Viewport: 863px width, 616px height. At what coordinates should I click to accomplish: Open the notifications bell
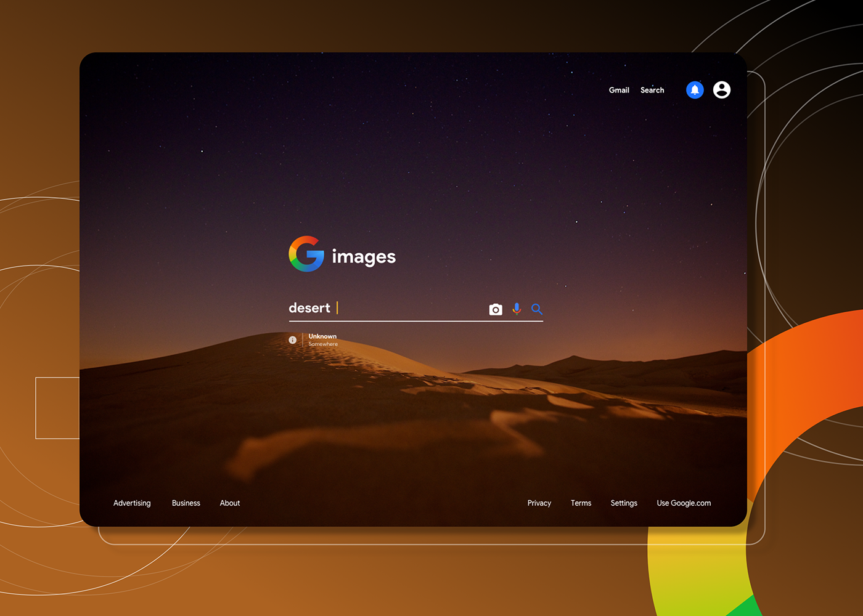[695, 90]
